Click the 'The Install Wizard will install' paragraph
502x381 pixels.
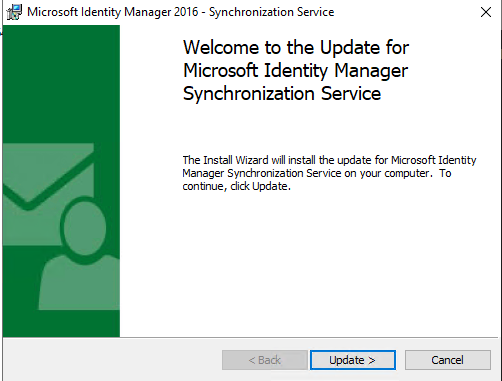coord(329,173)
